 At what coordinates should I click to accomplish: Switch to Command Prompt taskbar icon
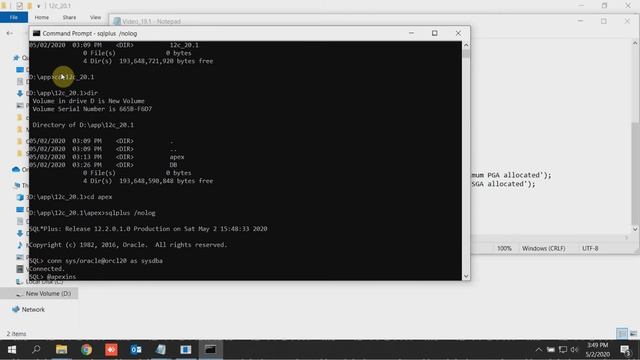click(211, 350)
